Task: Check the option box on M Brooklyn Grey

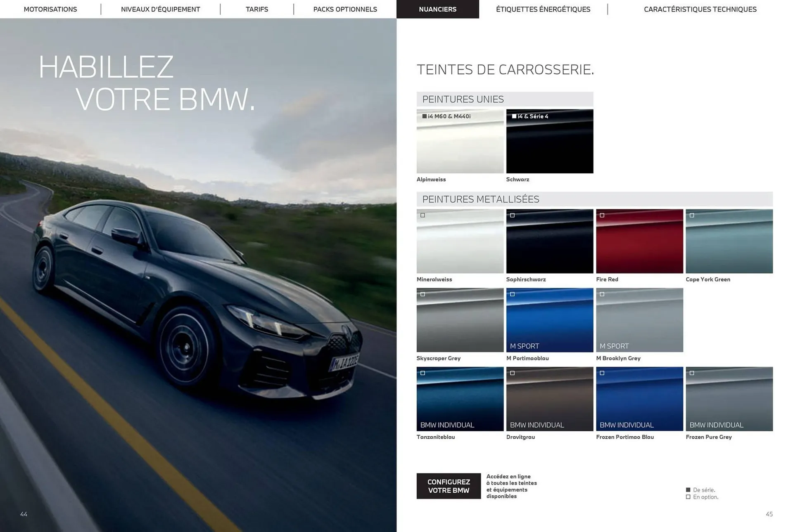Action: [x=602, y=294]
